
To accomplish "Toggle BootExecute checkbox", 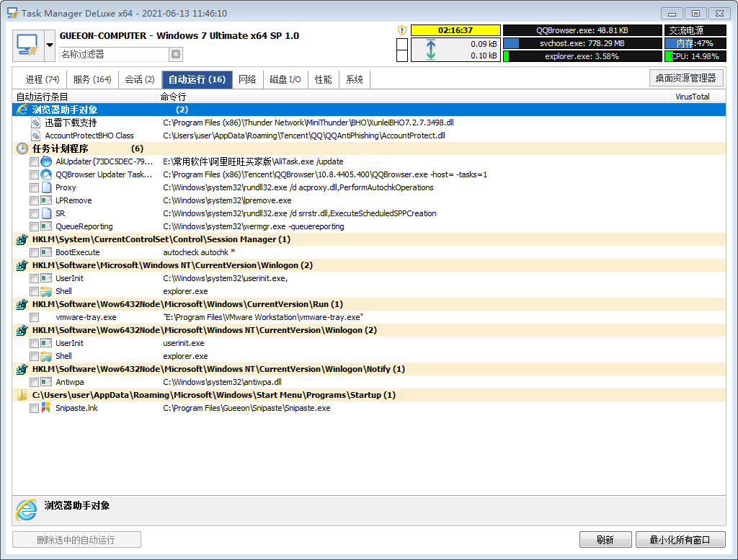I will (34, 253).
